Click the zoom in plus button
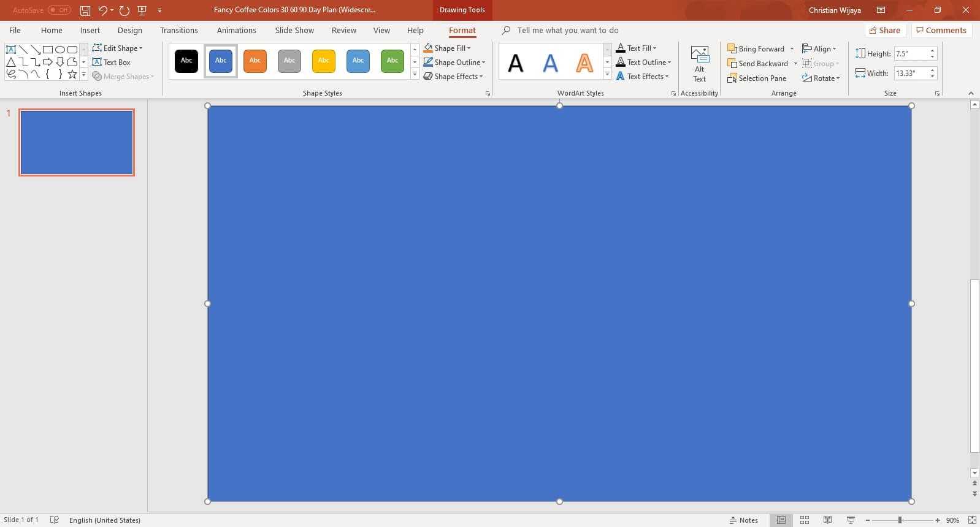The width and height of the screenshot is (980, 527). (x=938, y=520)
